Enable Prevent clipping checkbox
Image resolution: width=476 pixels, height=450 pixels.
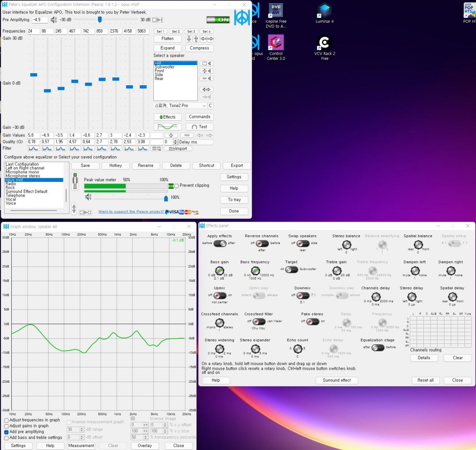click(176, 186)
